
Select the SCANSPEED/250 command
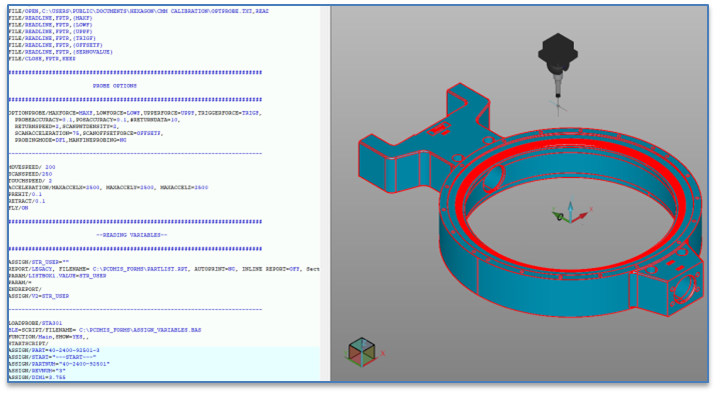(30, 174)
